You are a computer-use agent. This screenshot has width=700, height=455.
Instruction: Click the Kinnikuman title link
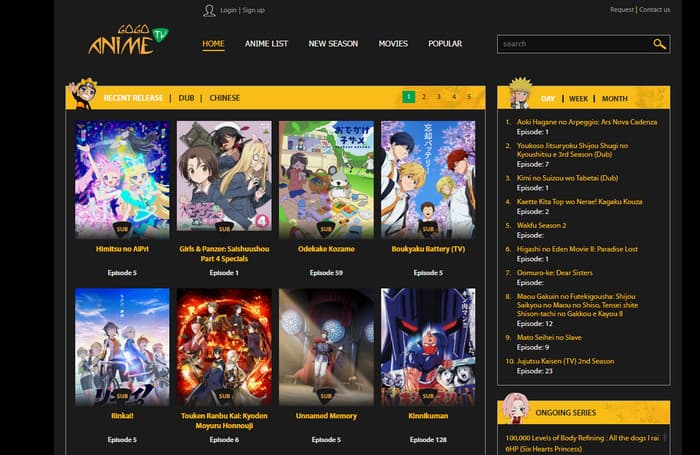tap(428, 416)
